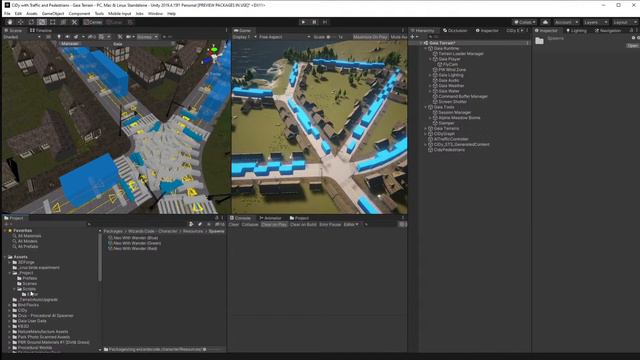Select the Move tool in toolbar
640x360 pixels.
(x=20, y=22)
